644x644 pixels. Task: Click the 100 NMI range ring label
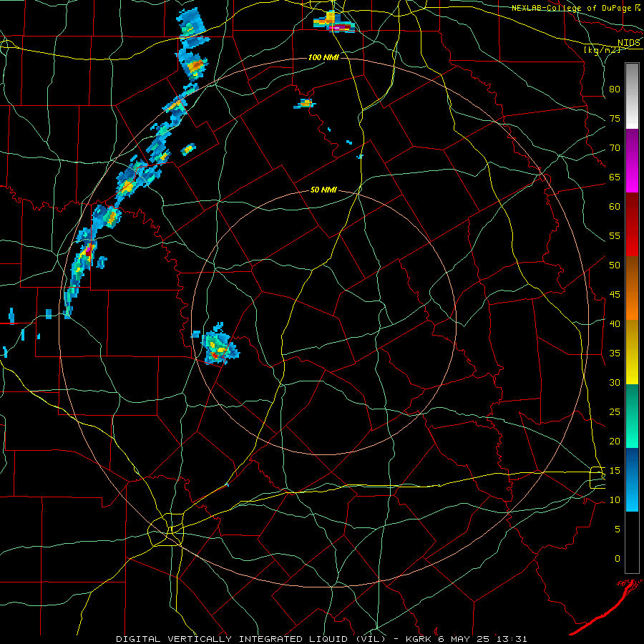323,57
